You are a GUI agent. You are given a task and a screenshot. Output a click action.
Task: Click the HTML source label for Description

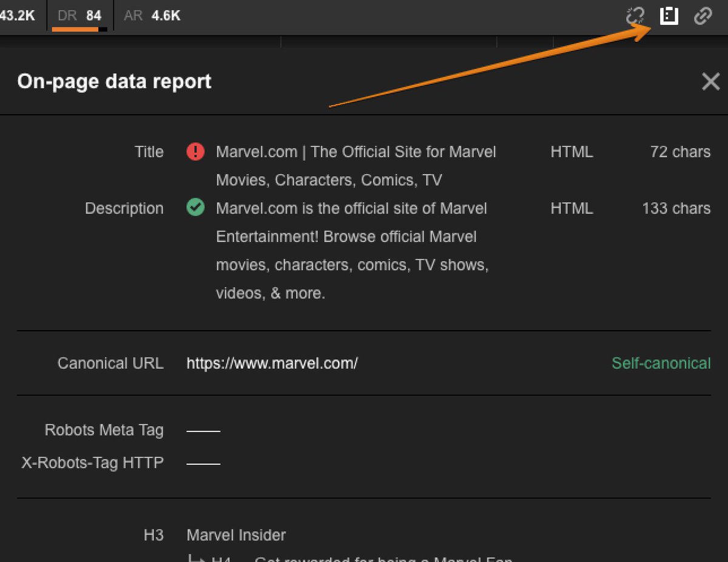[571, 208]
